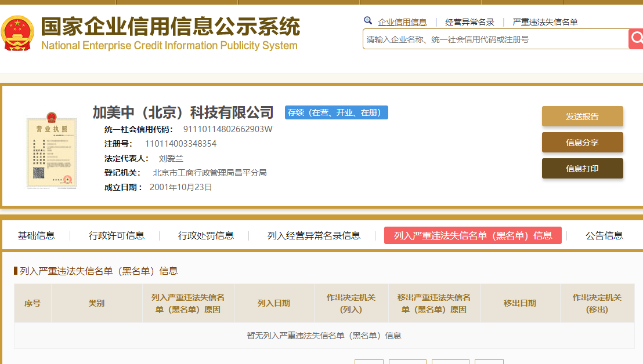The image size is (643, 364).
Task: Select the 严重违法失信名单 search category
Action: pos(545,22)
